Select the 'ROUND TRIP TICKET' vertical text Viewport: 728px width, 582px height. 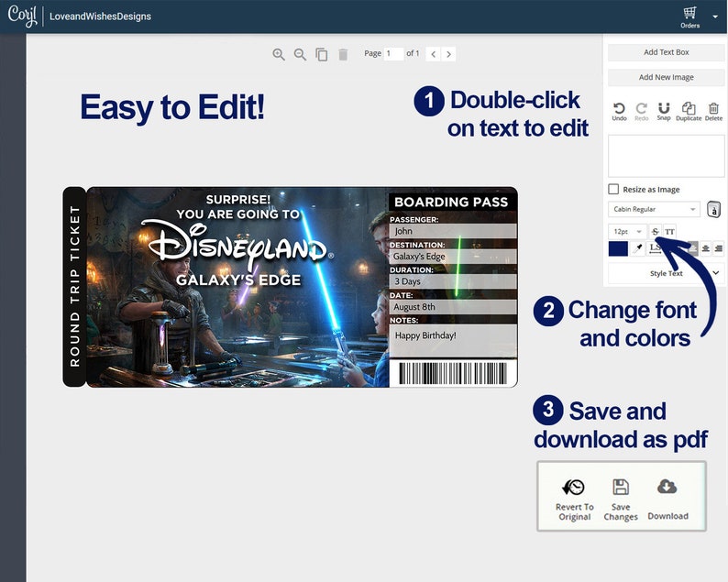coord(74,286)
